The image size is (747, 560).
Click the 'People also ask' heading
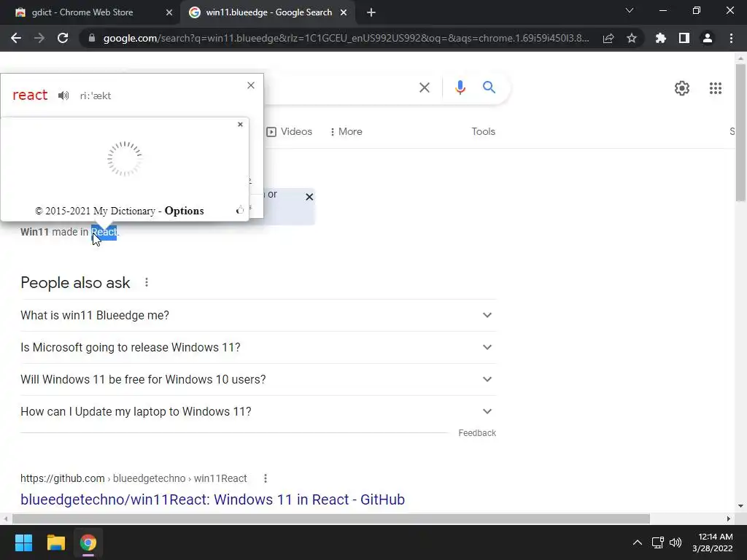coord(75,283)
